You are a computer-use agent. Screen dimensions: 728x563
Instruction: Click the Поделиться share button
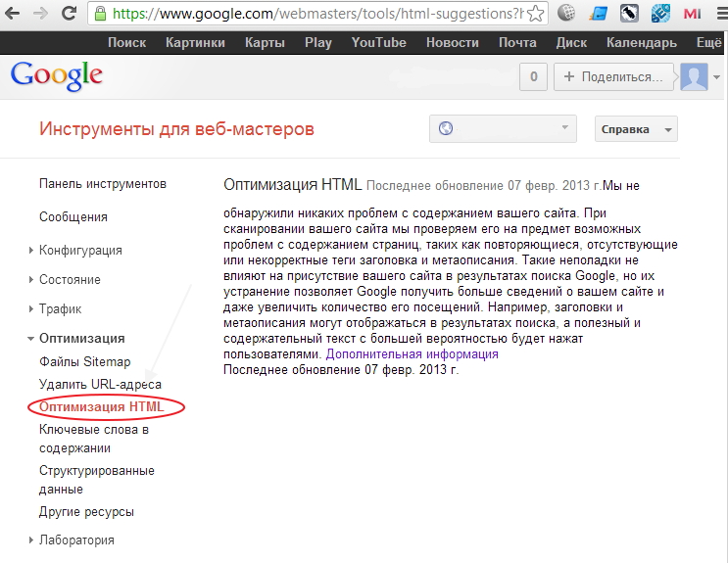click(x=613, y=76)
